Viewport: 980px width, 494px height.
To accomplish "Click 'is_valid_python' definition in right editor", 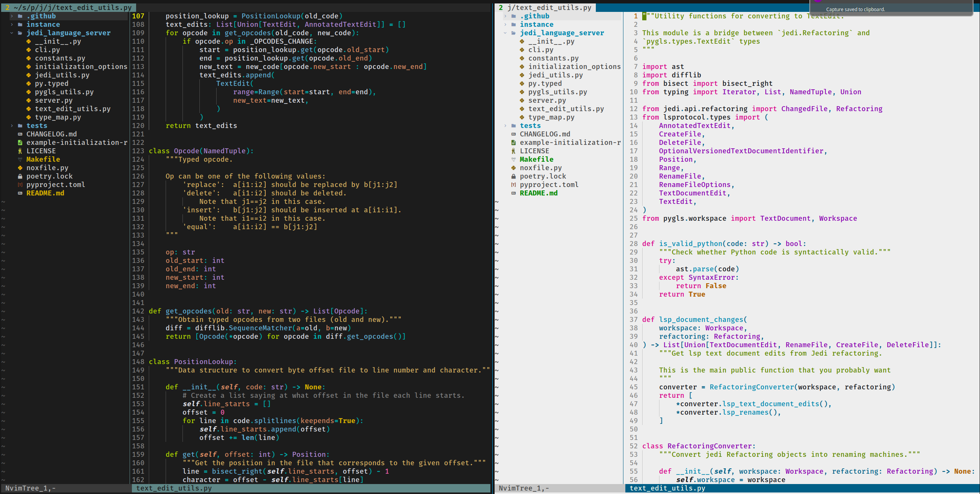I will pyautogui.click(x=691, y=244).
